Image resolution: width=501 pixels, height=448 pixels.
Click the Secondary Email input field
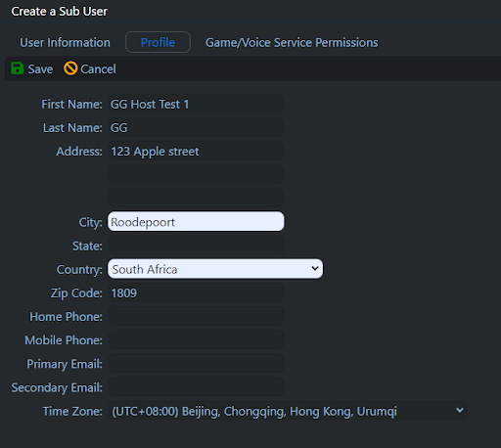pyautogui.click(x=196, y=387)
